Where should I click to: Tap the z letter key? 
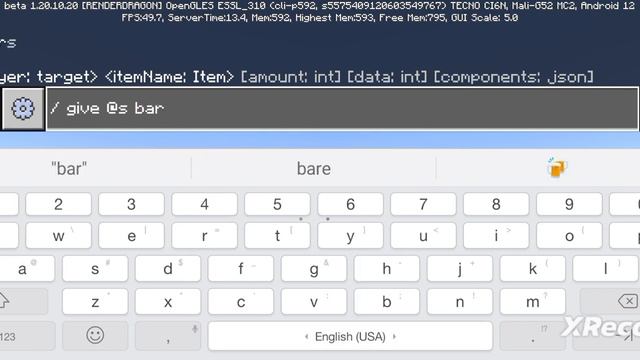(x=95, y=302)
